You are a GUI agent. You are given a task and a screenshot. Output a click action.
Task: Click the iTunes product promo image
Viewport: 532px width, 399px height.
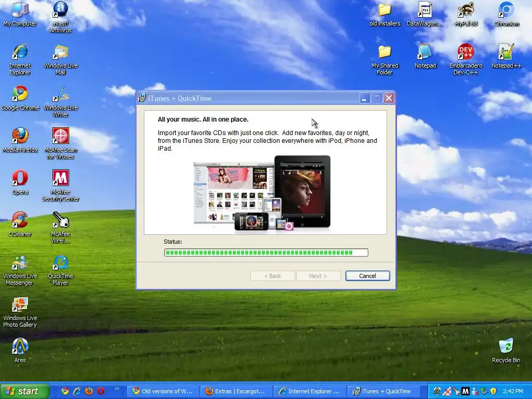262,193
